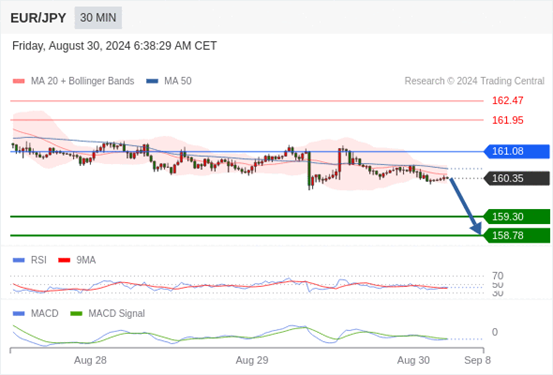Image resolution: width=553 pixels, height=375 pixels.
Task: Click the Aug 28 date axis label
Action: coord(90,360)
